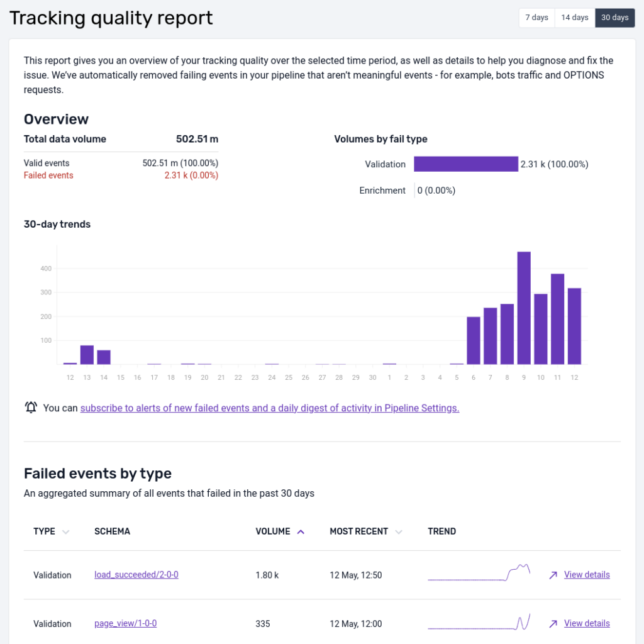Viewport: 644px width, 644px height.
Task: Switch to the 14 days range
Action: (x=575, y=18)
